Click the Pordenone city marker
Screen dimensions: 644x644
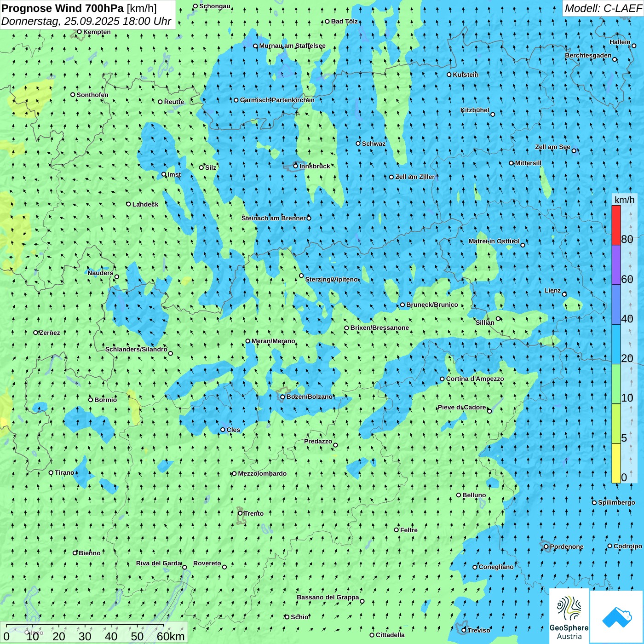click(x=546, y=547)
